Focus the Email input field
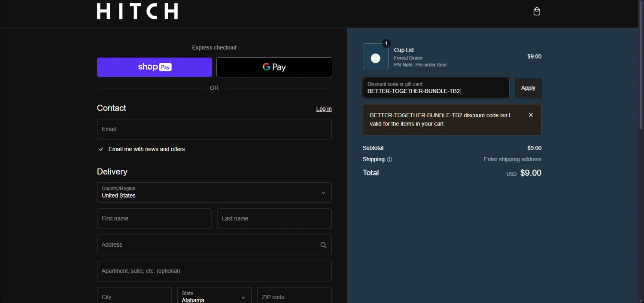The height and width of the screenshot is (303, 644). 214,129
